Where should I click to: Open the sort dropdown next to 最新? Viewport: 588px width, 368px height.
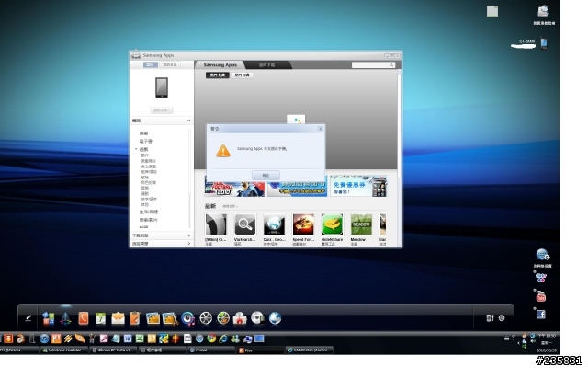point(230,206)
